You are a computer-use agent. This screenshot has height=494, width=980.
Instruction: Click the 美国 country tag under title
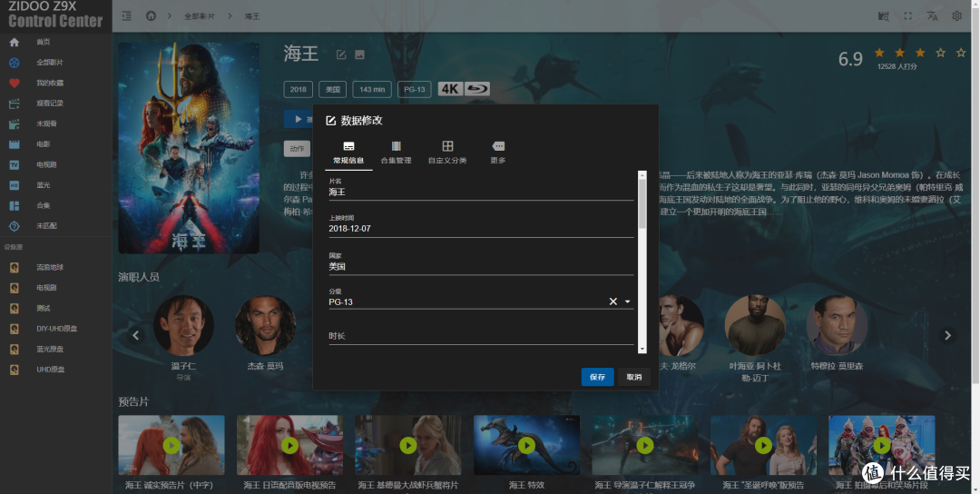(332, 89)
